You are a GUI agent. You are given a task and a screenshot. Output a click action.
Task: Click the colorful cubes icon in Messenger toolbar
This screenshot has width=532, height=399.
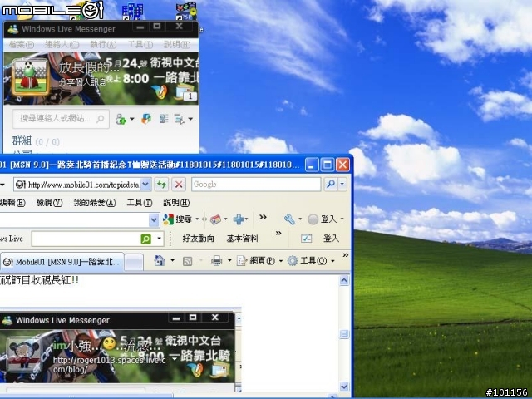[x=146, y=118]
